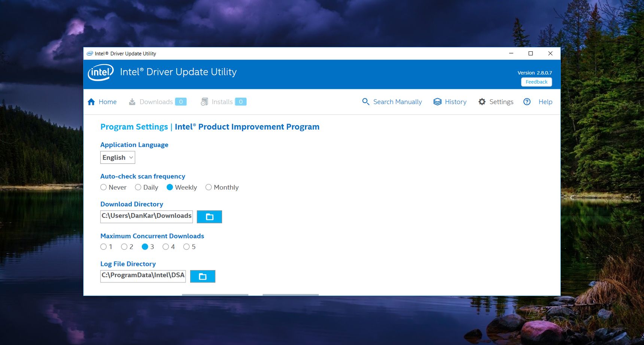This screenshot has height=345, width=644.
Task: Go to the Home tab
Action: (x=107, y=102)
